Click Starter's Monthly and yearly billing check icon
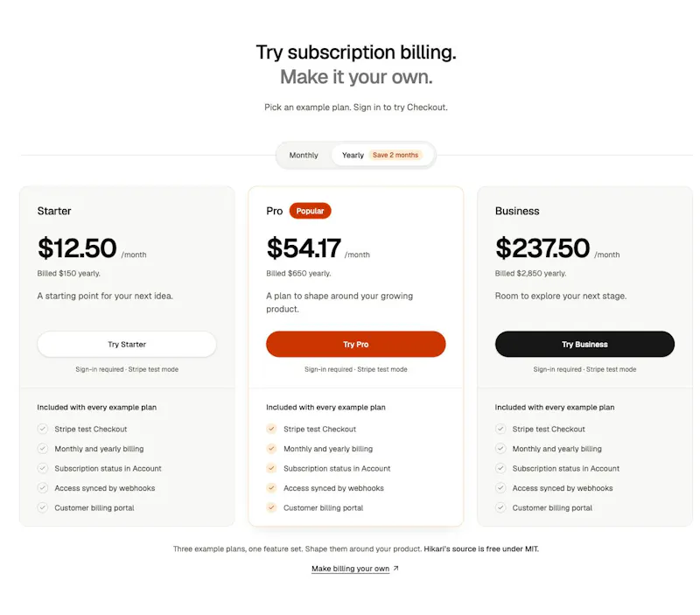Screen dimensions: 700x615 point(42,449)
